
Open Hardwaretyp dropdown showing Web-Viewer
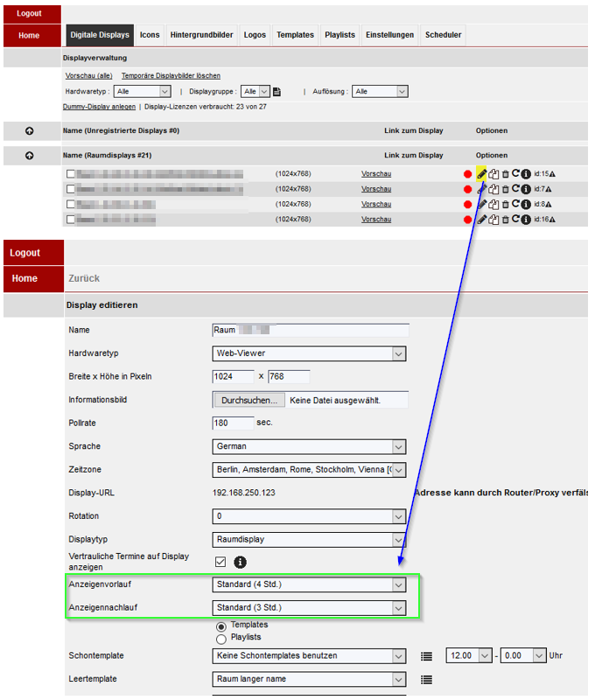(310, 353)
